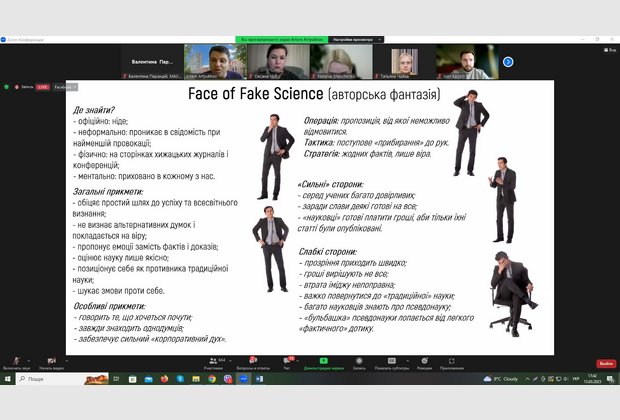
Task: Select Artem Artyukhov video thumbnail
Action: [x=215, y=62]
